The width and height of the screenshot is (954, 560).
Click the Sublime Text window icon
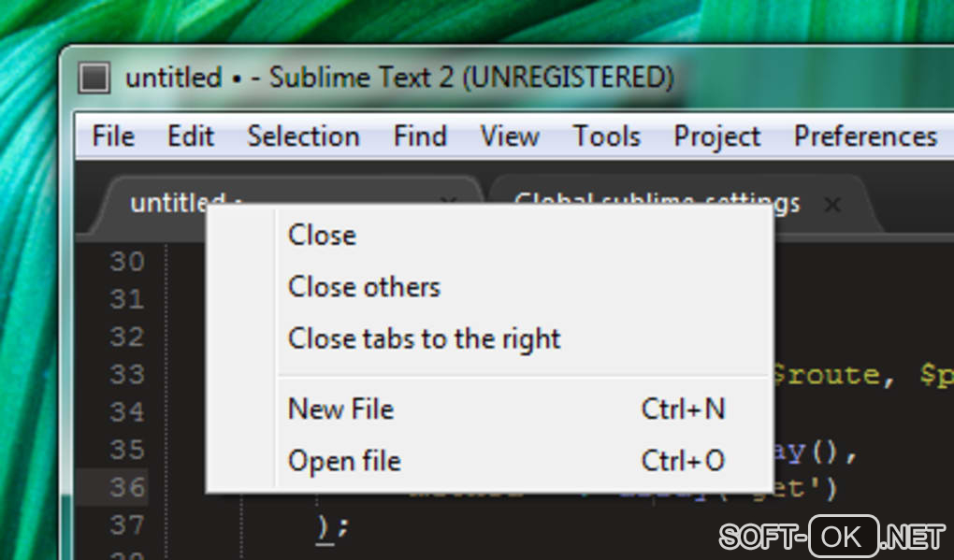tap(94, 78)
